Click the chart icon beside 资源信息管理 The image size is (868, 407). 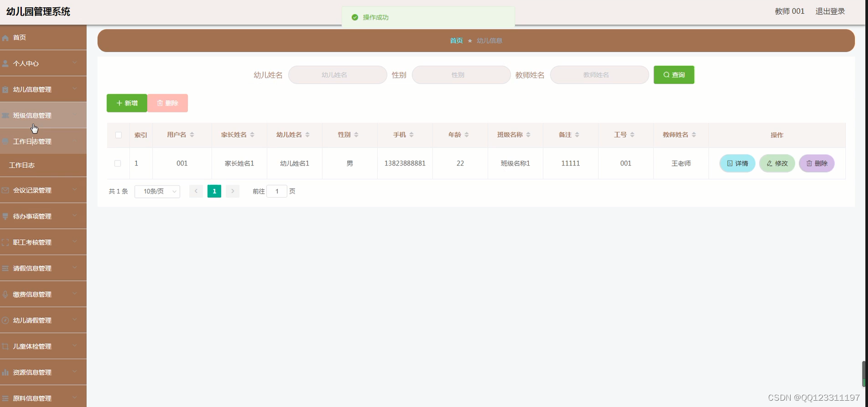pyautogui.click(x=5, y=373)
